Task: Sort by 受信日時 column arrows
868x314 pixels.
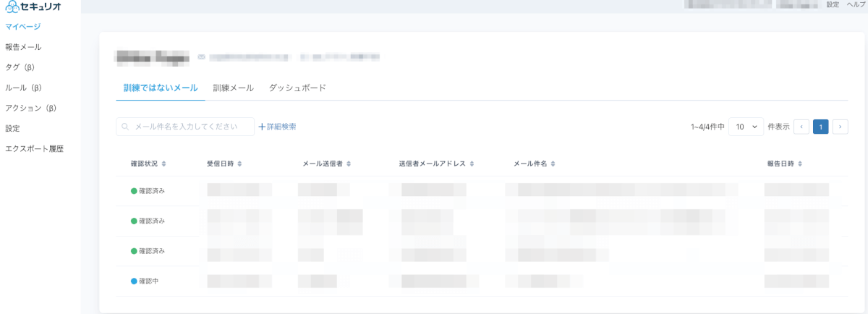Action: 239,164
